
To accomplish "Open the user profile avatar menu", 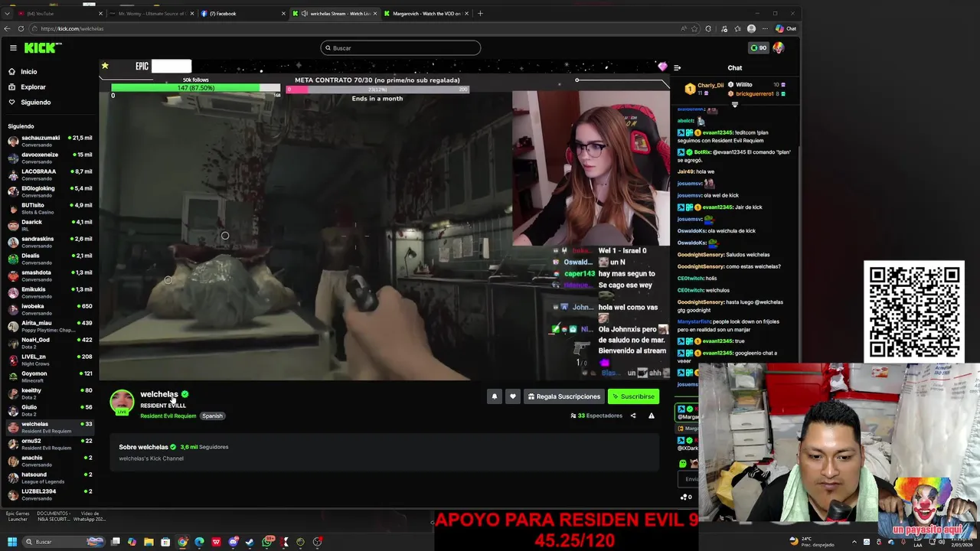I will [778, 47].
